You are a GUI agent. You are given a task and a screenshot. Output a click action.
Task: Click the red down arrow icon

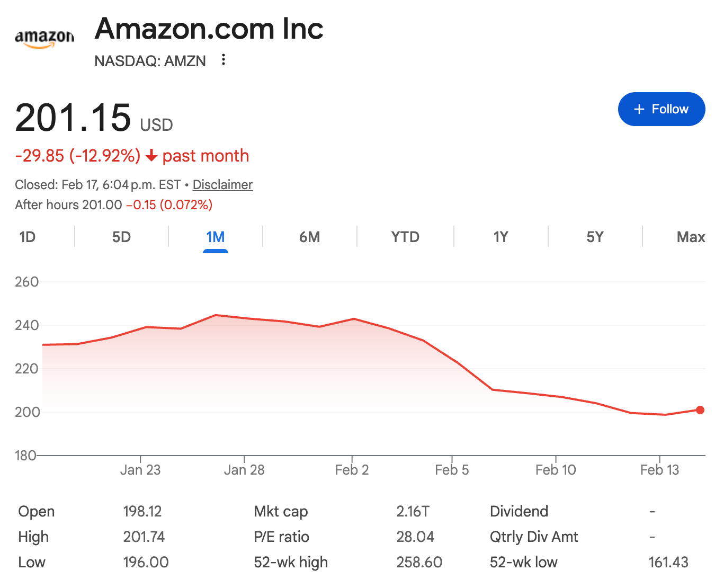click(151, 156)
